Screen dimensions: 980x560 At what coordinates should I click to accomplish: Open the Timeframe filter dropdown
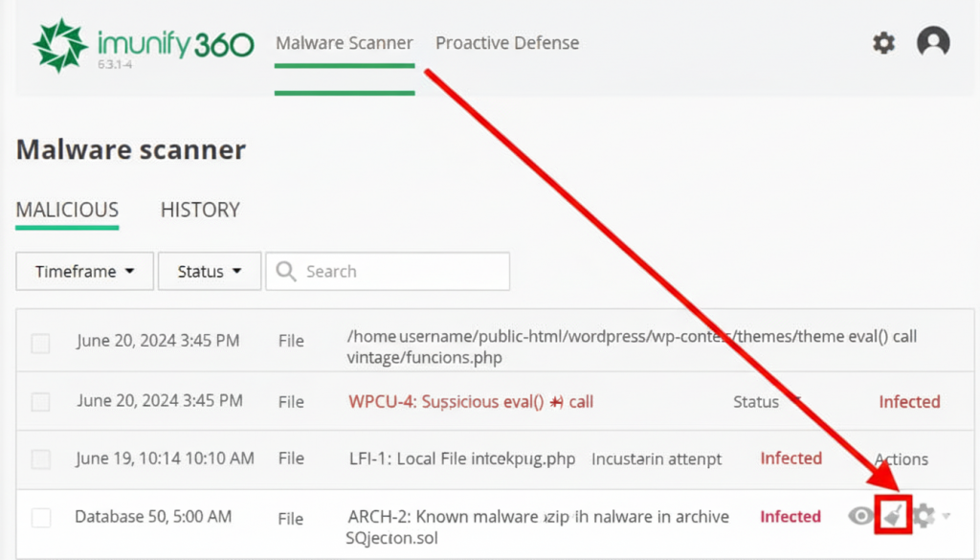84,271
